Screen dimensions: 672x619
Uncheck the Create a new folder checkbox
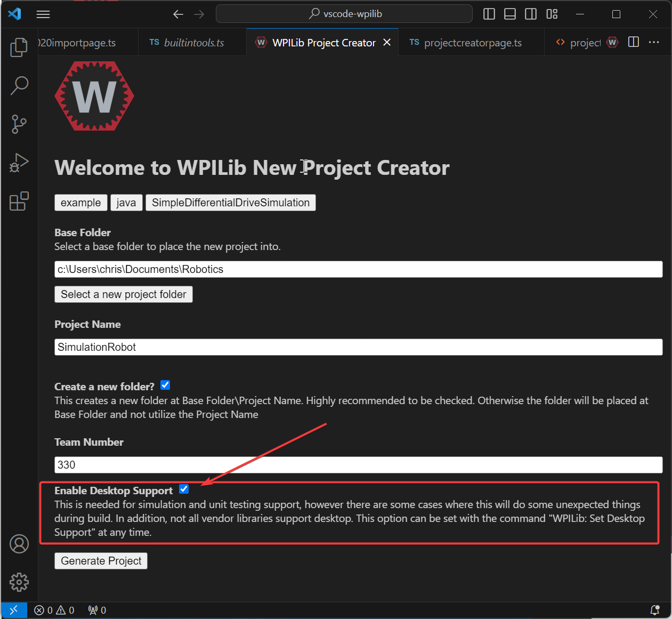(165, 385)
